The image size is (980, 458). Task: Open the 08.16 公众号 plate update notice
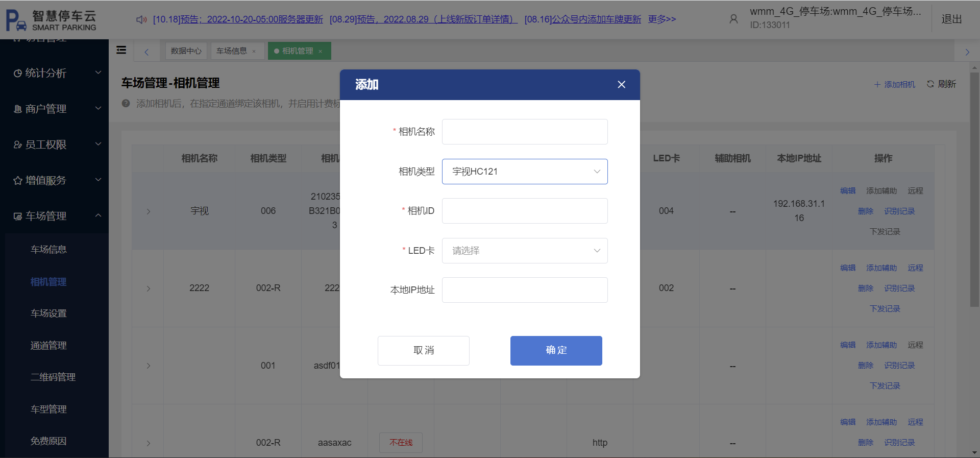[x=582, y=19]
